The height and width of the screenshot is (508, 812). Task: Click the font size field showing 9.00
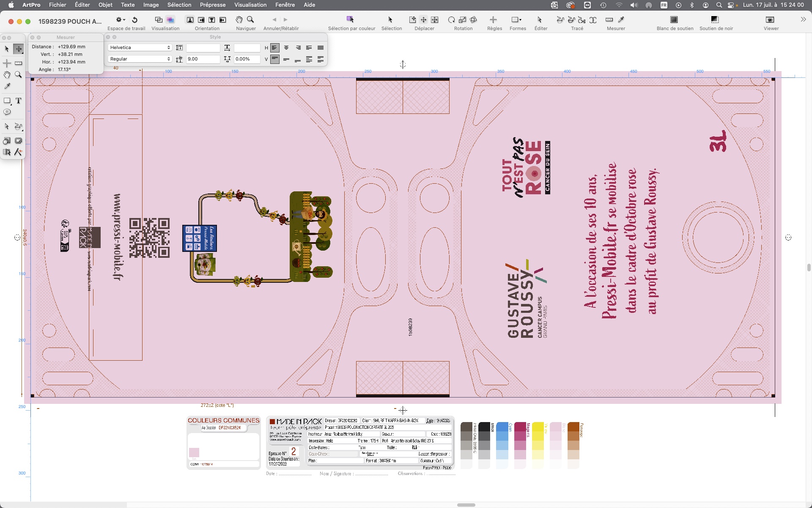tap(203, 59)
